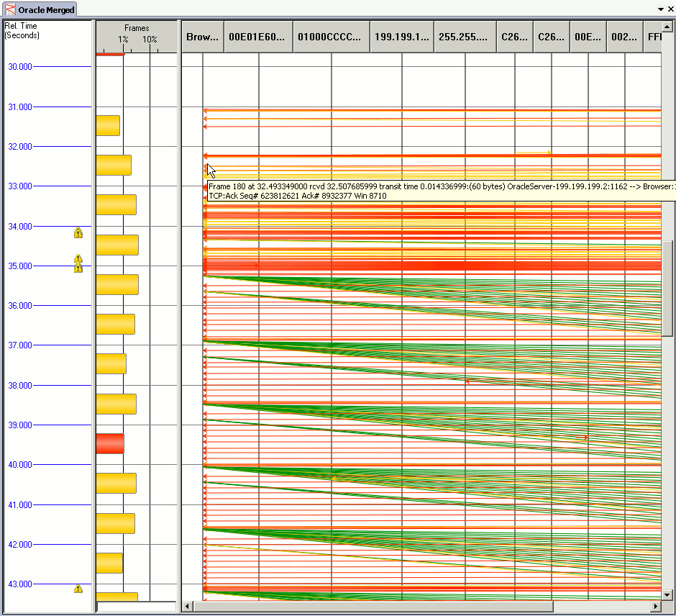Viewport: 676px width, 616px height.
Task: Click the Oracle Merged tab icon
Action: (9, 9)
